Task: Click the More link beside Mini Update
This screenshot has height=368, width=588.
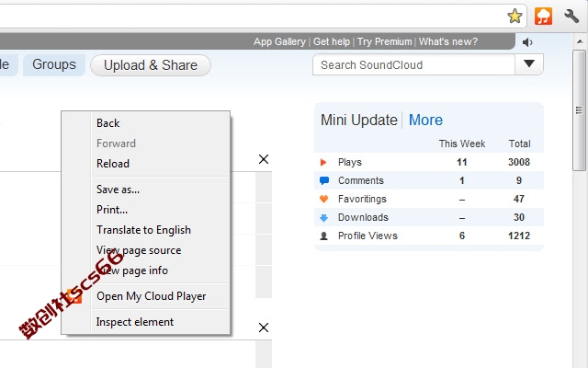Action: [425, 121]
